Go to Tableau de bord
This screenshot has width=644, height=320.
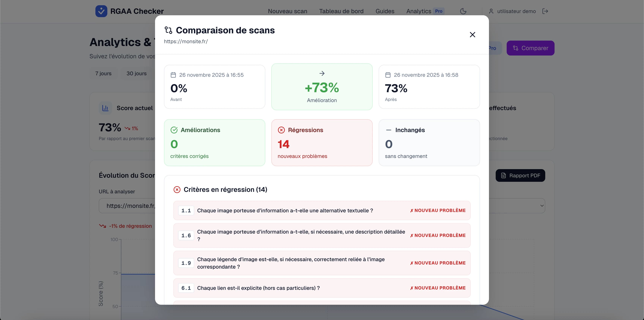coord(341,11)
